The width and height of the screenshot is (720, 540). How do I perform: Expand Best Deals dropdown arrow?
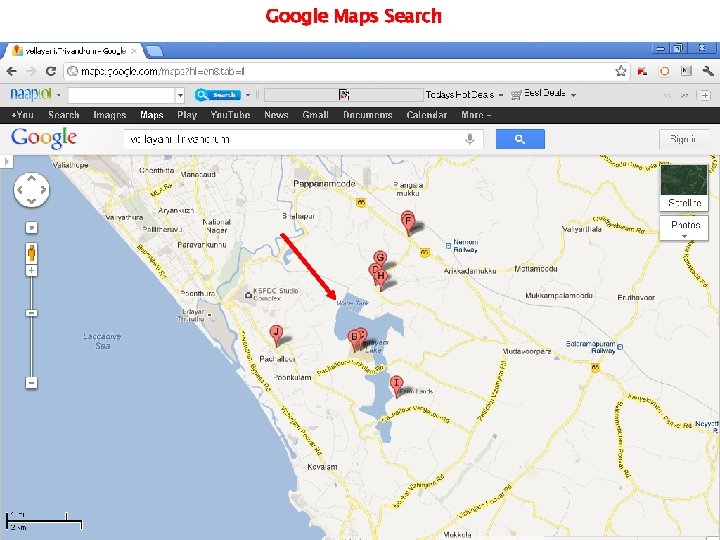(574, 95)
